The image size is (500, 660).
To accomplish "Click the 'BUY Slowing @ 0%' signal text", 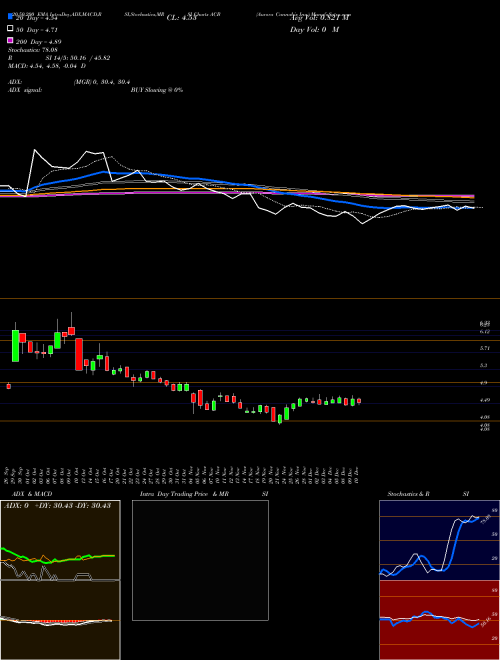I will tap(157, 90).
